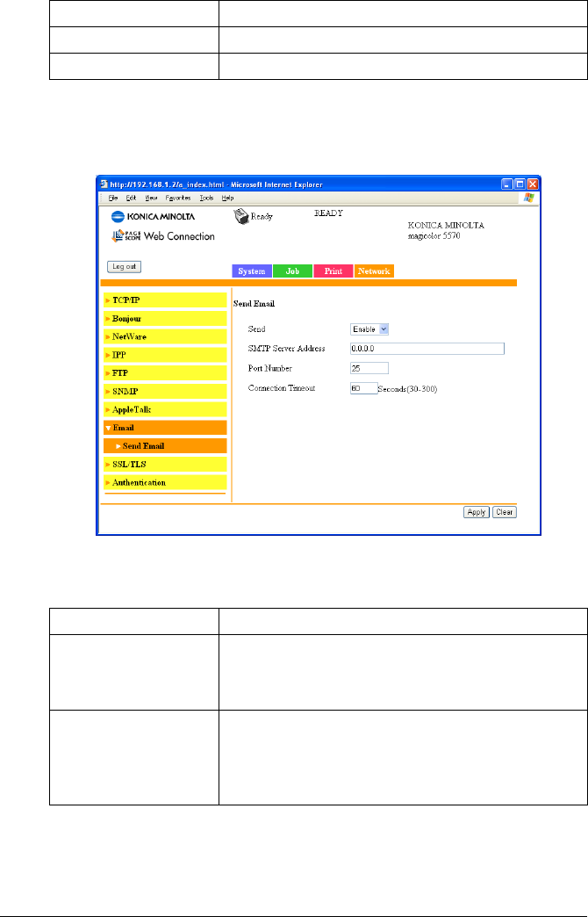This screenshot has height=917, width=588.
Task: Open the Authentication settings section
Action: [165, 482]
